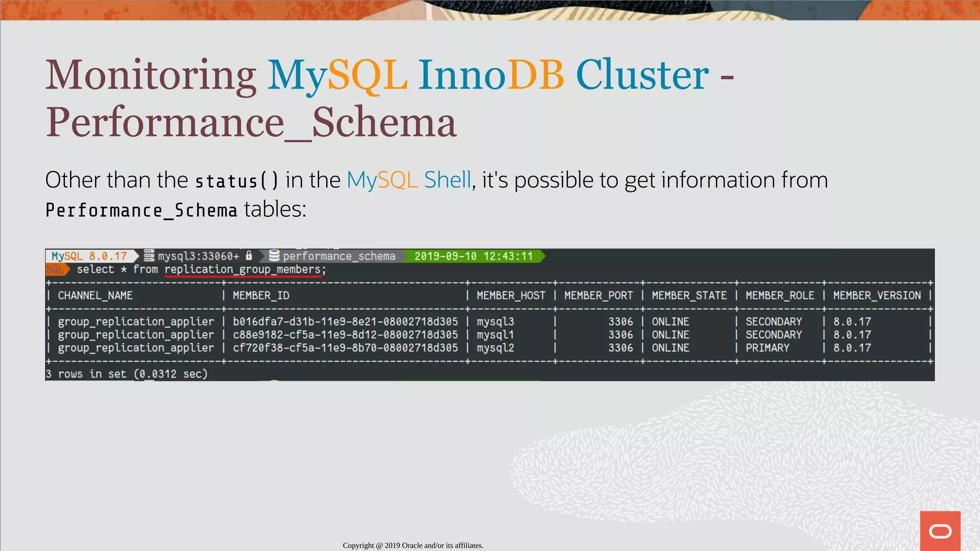Click the MEMBER_ID column header
This screenshot has width=980, height=551.
[x=261, y=296]
